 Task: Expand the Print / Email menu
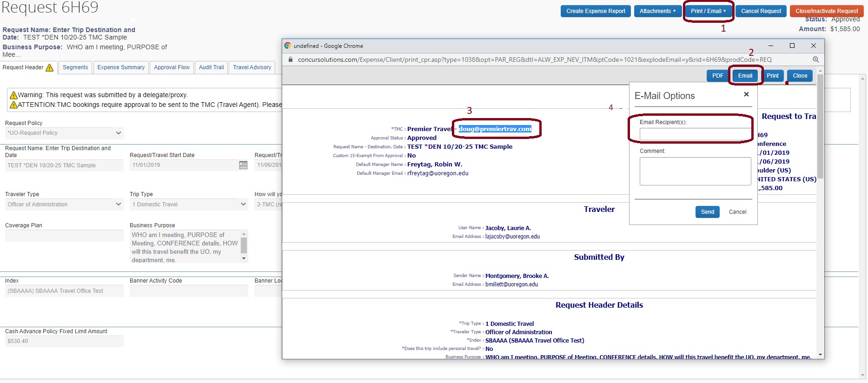pyautogui.click(x=708, y=11)
